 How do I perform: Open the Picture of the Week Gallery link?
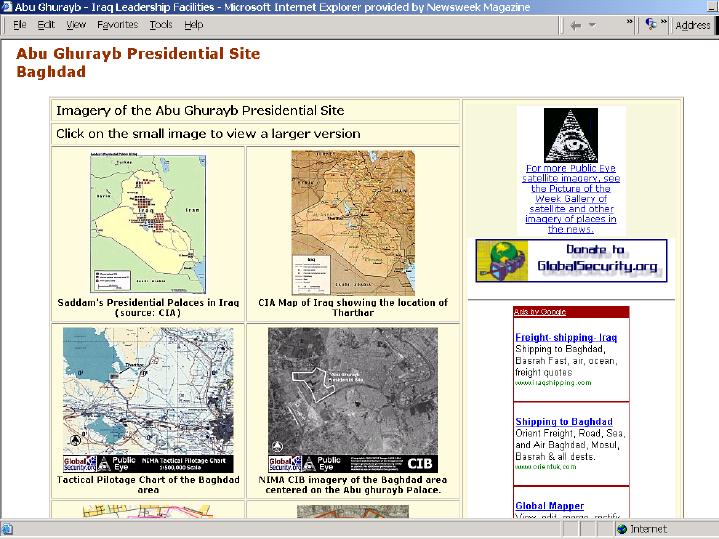(x=570, y=198)
